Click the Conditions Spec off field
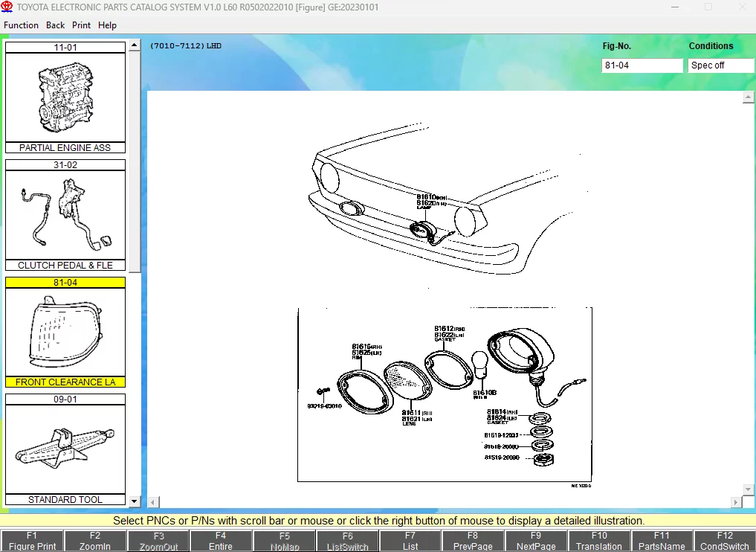Image resolution: width=756 pixels, height=552 pixels. click(x=720, y=65)
